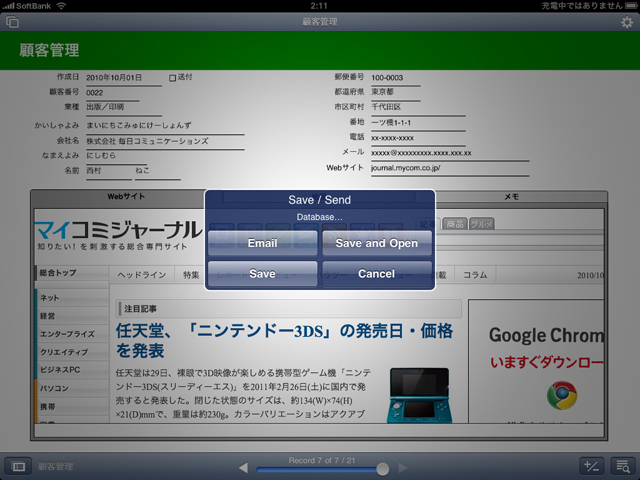Go to previous record arrow
Viewport: 640px width, 480px height.
[x=243, y=467]
